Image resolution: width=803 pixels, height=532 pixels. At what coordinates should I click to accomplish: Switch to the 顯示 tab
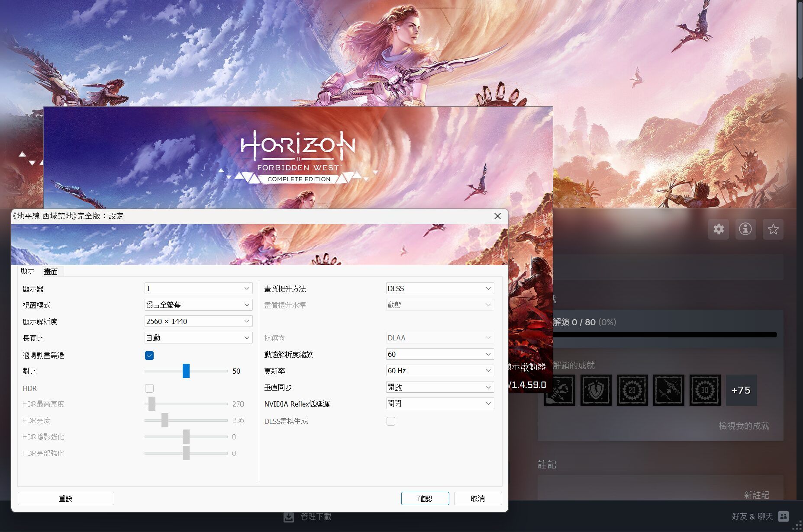pos(28,271)
